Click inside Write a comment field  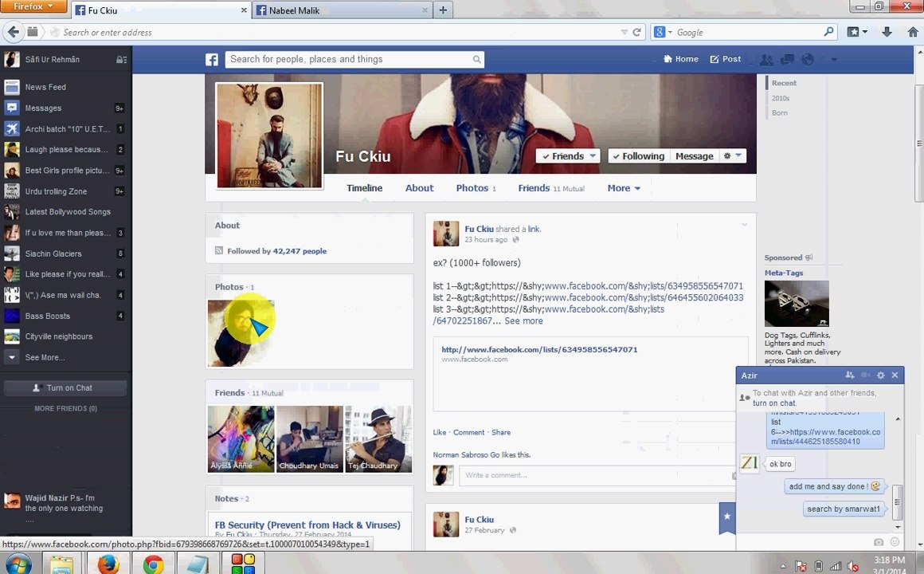click(597, 475)
